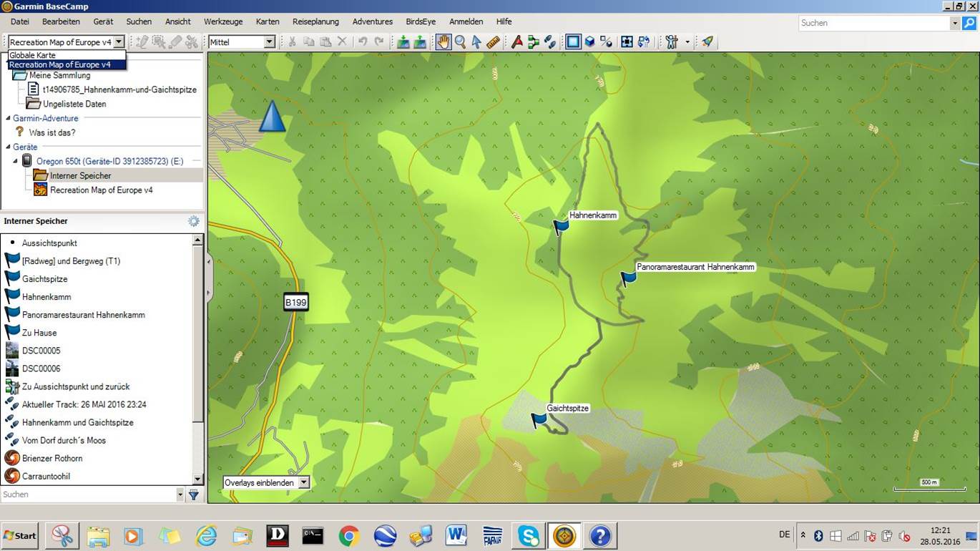Open Interner Speicher panel settings gear
Viewport: 980px width, 551px height.
pos(193,221)
